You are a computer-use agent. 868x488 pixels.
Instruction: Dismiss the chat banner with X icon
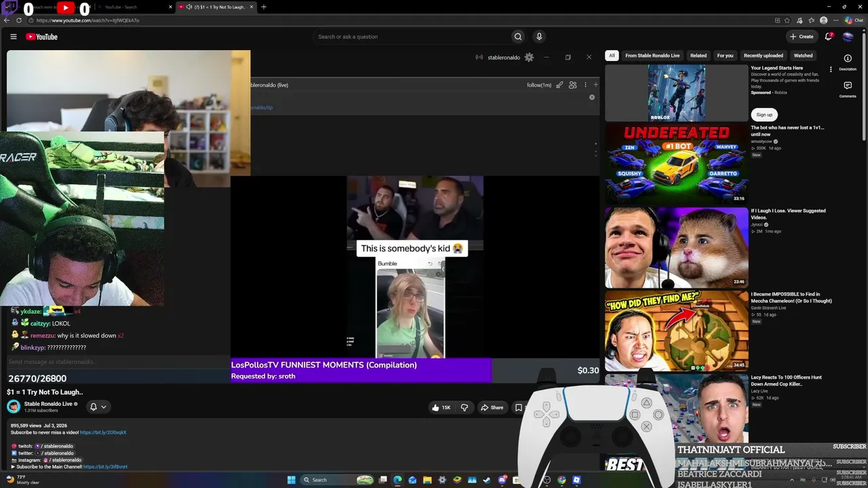tap(592, 98)
